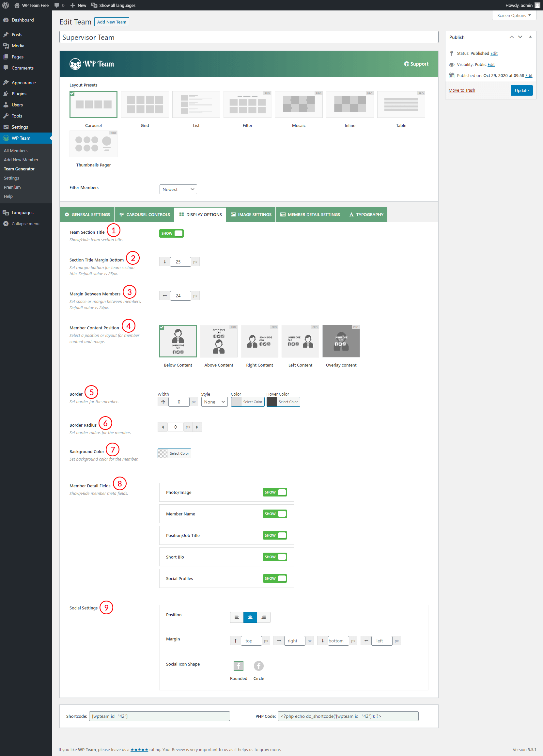Click the Move to Trash link
The height and width of the screenshot is (756, 543).
[x=462, y=90]
